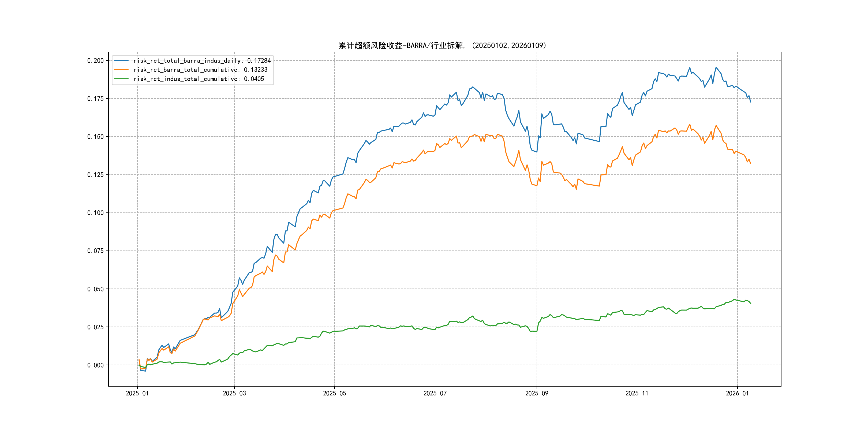Click the blue legend line swatch
Viewport: 868px width, 434px height.
click(x=121, y=61)
